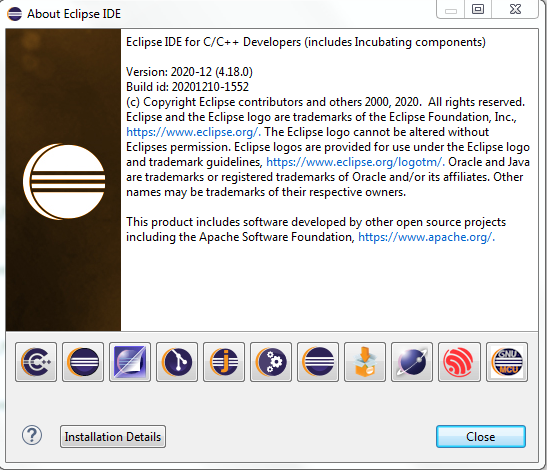
Task: Click the large Eclipse logo image
Action: 64,181
